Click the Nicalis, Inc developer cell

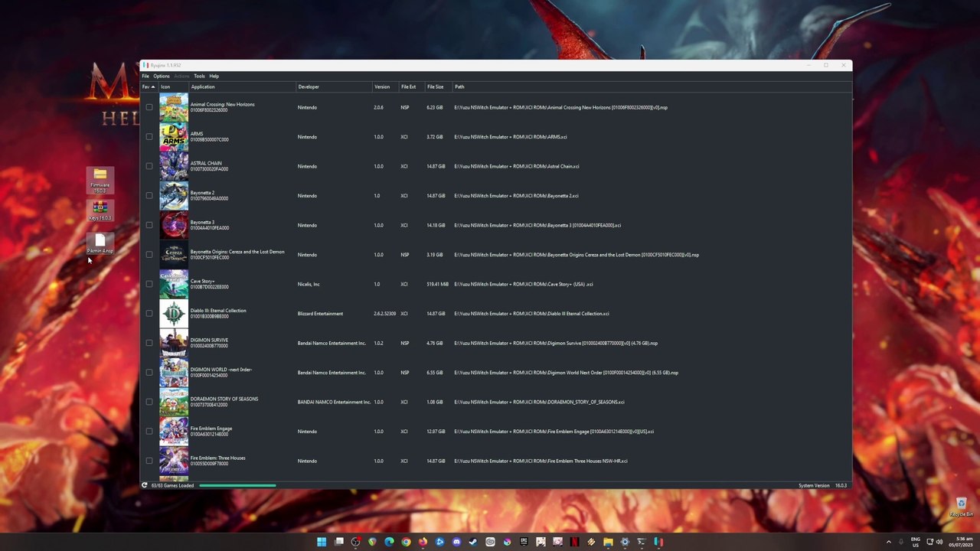click(x=309, y=285)
